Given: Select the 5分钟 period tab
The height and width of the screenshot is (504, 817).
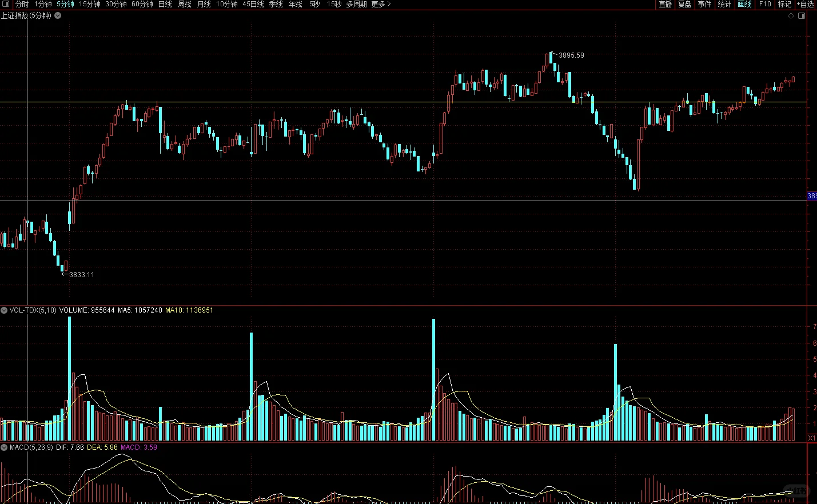Looking at the screenshot, I should [x=65, y=4].
